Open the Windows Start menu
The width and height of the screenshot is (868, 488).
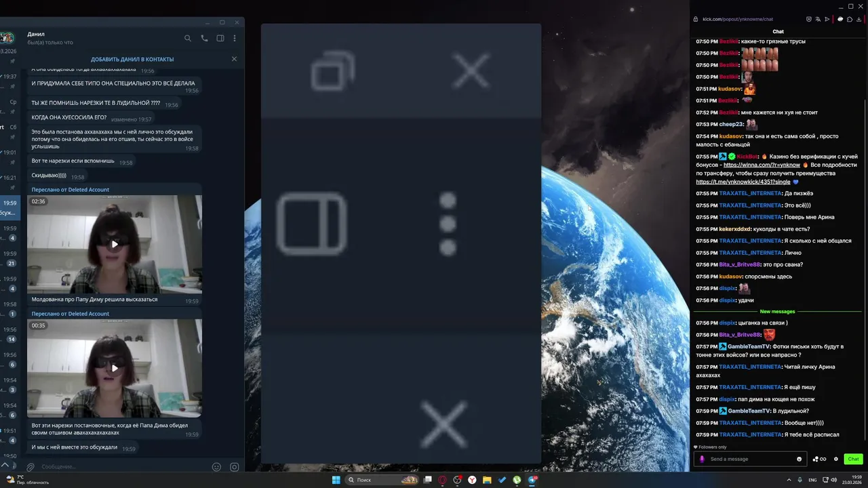tap(336, 480)
